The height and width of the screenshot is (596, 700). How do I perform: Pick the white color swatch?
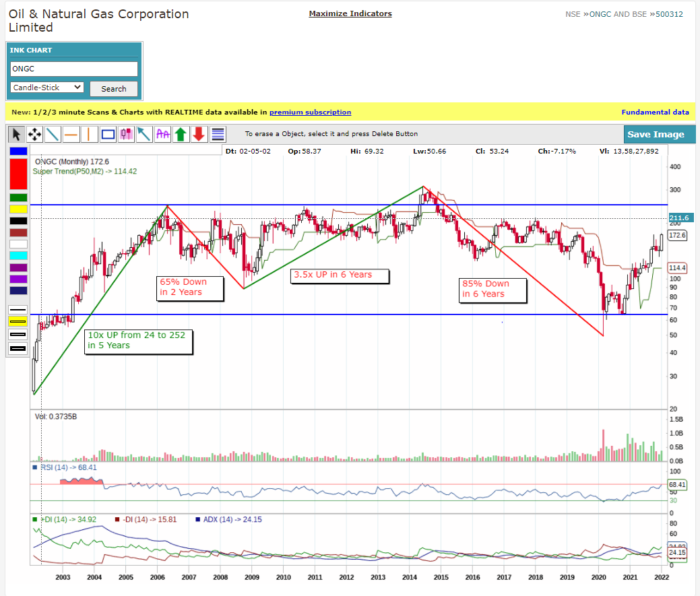(18, 244)
